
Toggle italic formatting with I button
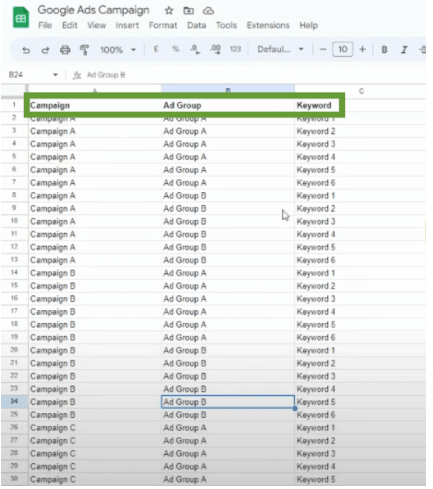404,50
